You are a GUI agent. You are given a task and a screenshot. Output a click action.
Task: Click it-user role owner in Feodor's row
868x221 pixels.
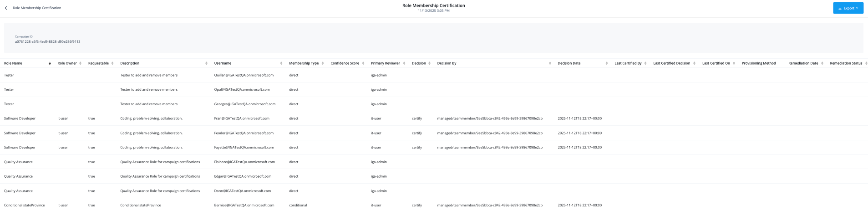click(x=63, y=133)
